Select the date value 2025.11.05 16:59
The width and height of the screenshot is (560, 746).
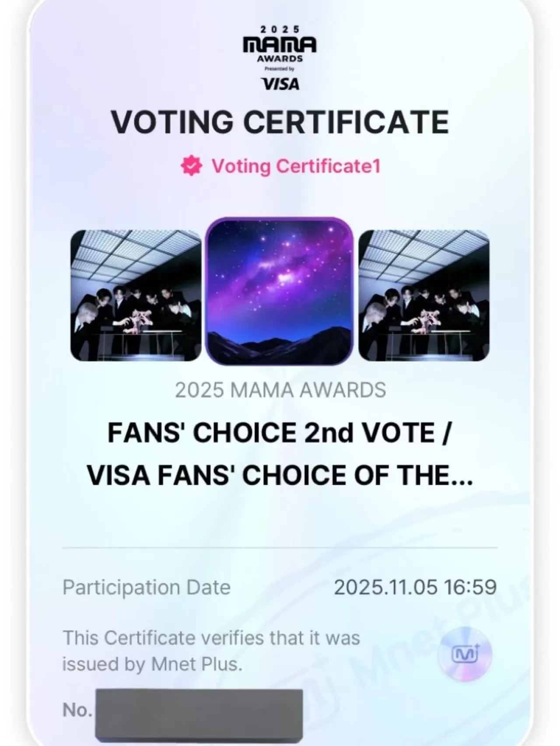click(415, 587)
